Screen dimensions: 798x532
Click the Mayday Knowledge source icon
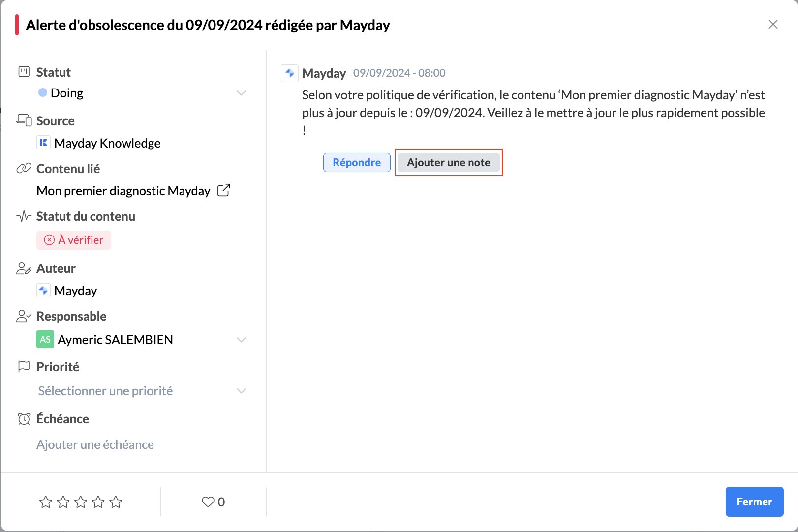(x=44, y=143)
